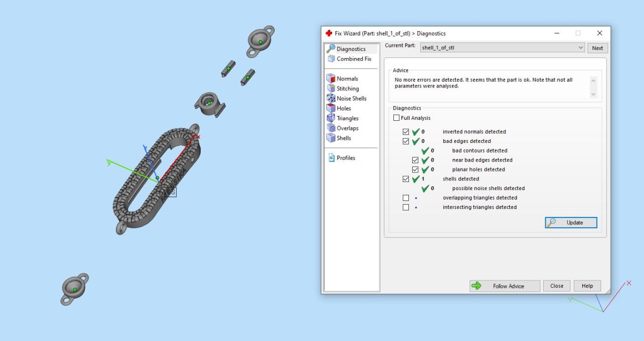This screenshot has height=341, width=644.
Task: Open the Help button in wizard
Action: pos(587,286)
